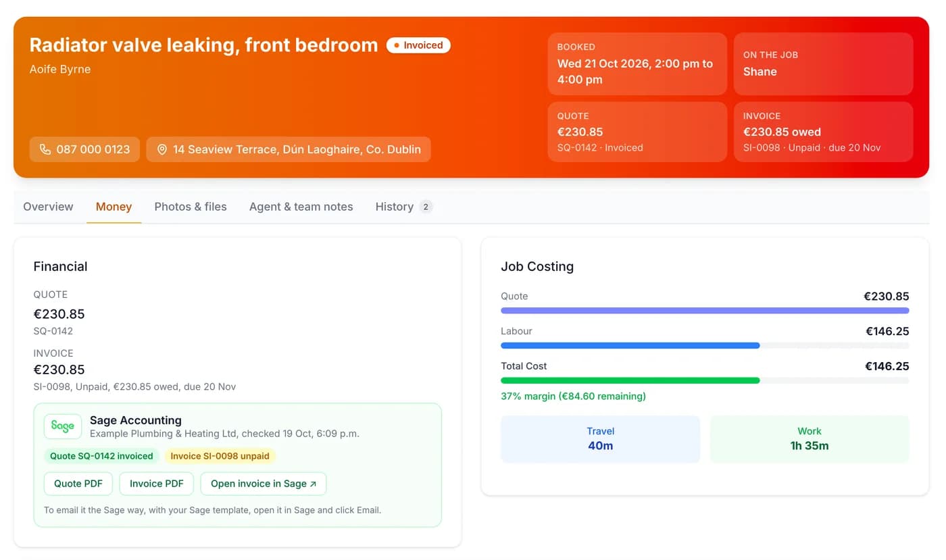Viewport: 946px width, 560px height.
Task: Click the "To email it the Sage way" hint
Action: click(212, 510)
